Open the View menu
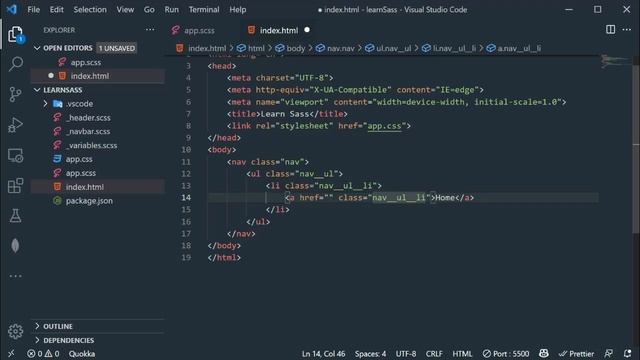 pos(125,9)
